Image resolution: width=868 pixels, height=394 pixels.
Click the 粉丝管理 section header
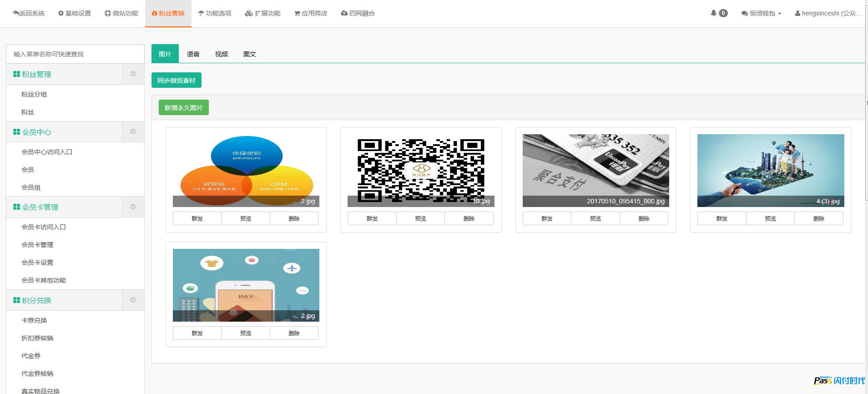64,74
